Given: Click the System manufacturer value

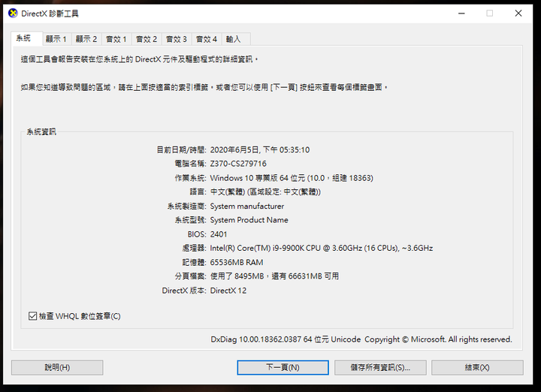Looking at the screenshot, I should 247,207.
